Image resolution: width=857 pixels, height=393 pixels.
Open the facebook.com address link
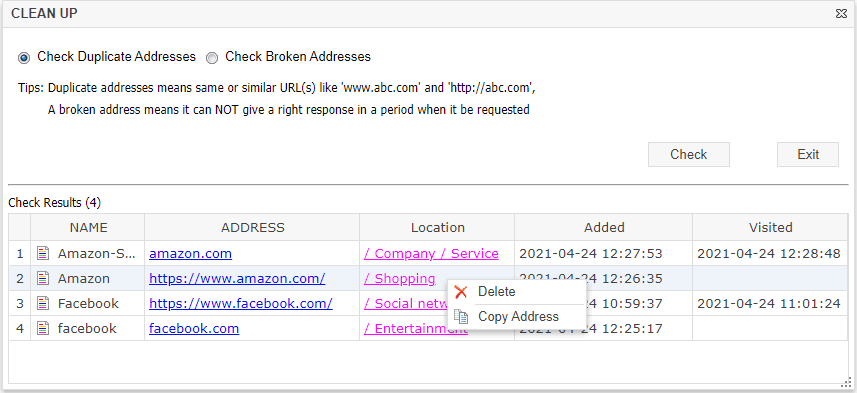(194, 329)
